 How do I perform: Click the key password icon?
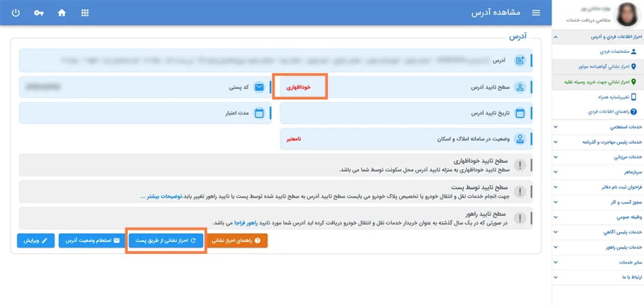(x=39, y=13)
